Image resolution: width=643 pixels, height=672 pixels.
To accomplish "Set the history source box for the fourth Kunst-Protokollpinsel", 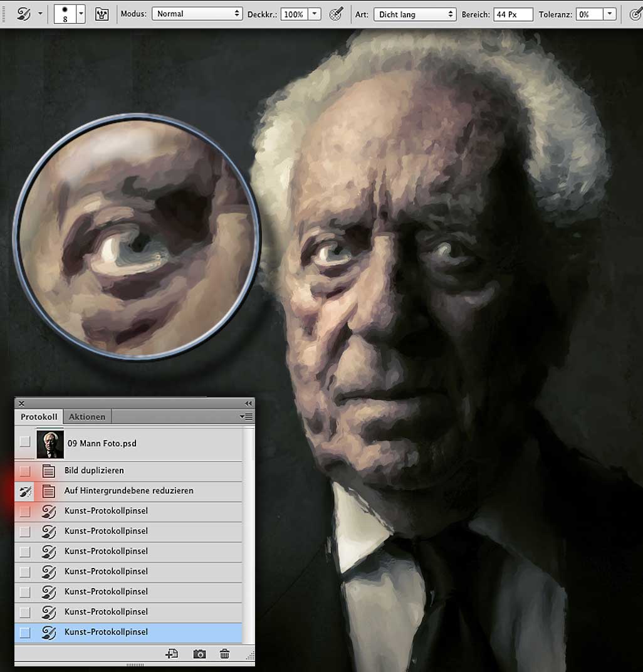I will [x=25, y=572].
